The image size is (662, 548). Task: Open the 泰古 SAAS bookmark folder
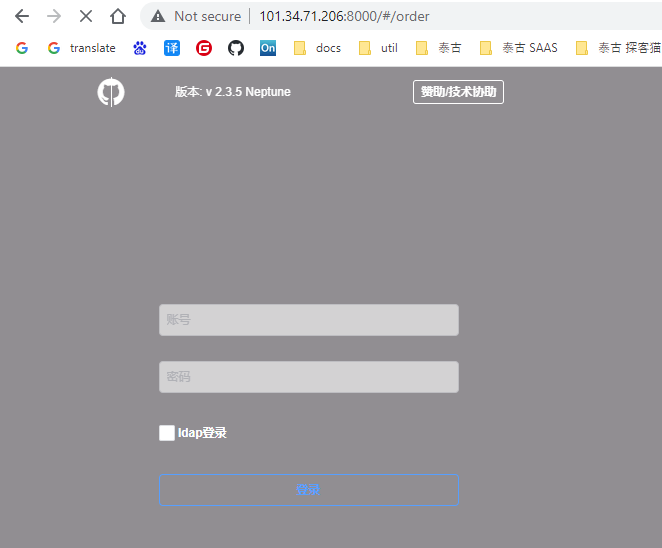pos(518,48)
